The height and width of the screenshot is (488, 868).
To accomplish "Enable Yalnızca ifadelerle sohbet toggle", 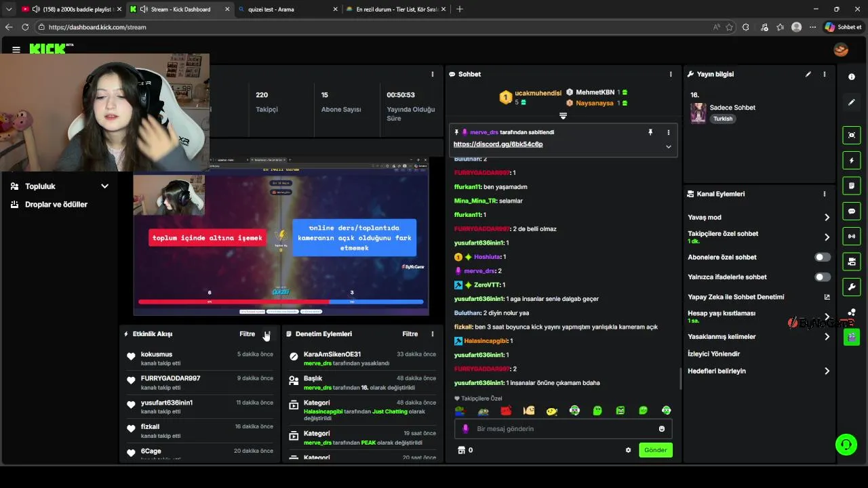I will pyautogui.click(x=822, y=277).
